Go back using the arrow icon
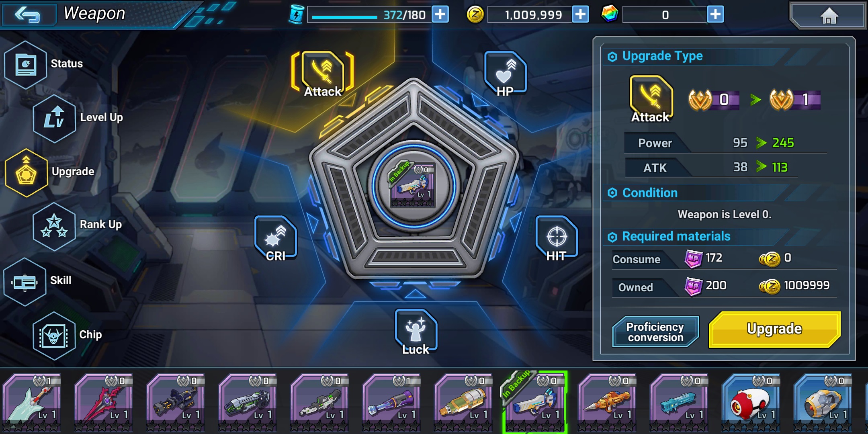The image size is (868, 434). (27, 14)
